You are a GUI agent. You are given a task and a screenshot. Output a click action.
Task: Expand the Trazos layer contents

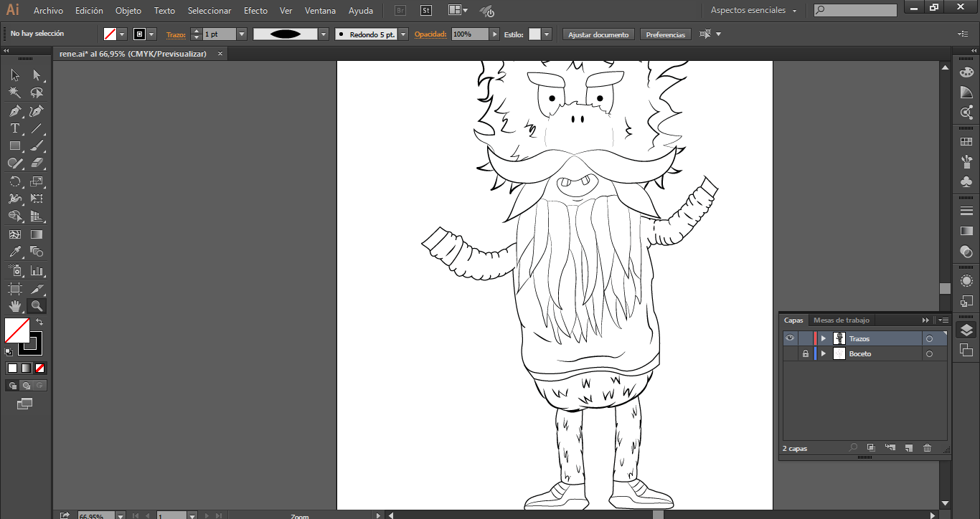click(x=824, y=338)
